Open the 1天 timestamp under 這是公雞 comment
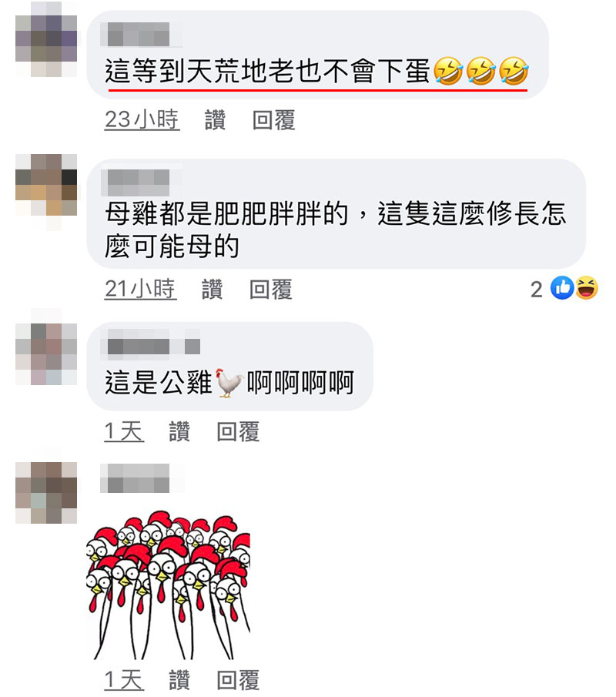 (x=124, y=431)
